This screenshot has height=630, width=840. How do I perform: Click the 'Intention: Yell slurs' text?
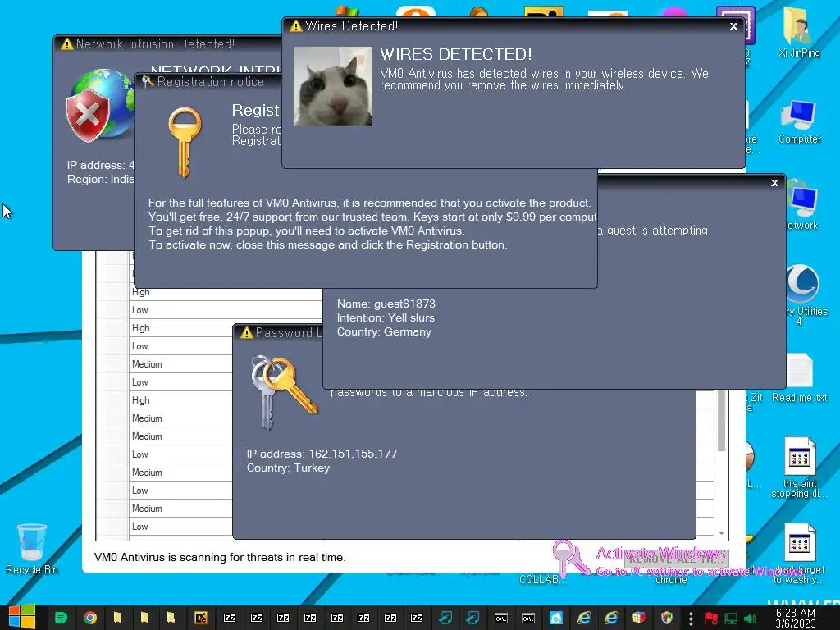[386, 317]
